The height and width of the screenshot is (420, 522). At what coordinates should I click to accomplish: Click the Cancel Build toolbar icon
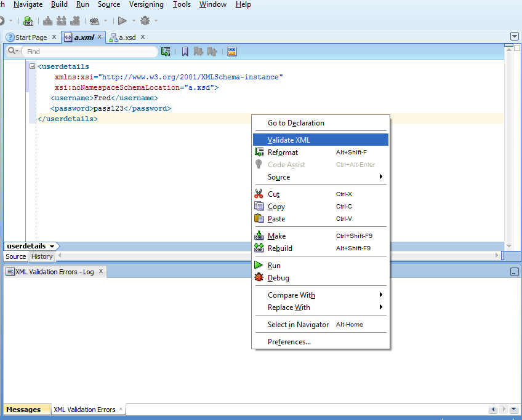75,21
